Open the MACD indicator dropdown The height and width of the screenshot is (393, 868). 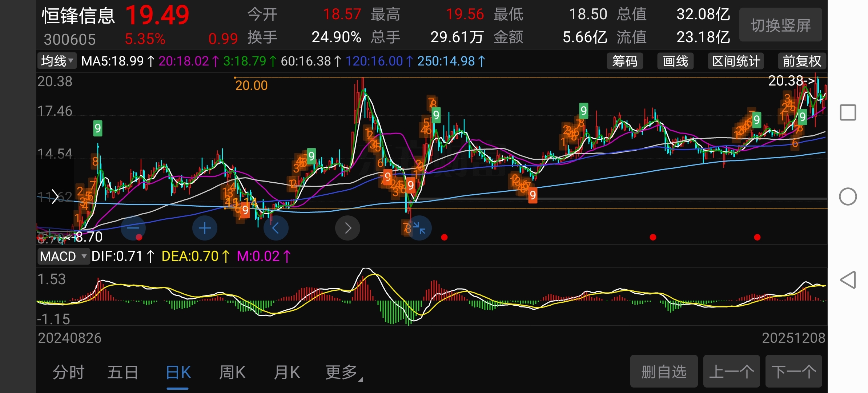63,257
